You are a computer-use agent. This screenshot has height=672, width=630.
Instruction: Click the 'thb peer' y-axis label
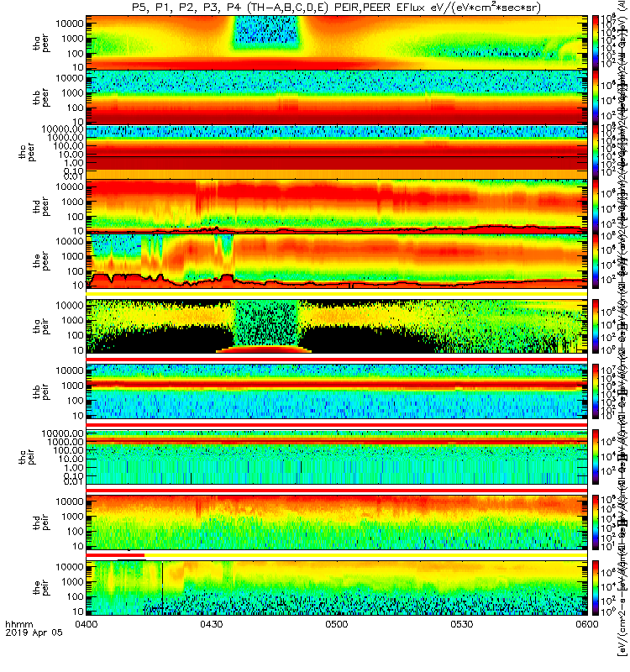[x=41, y=97]
